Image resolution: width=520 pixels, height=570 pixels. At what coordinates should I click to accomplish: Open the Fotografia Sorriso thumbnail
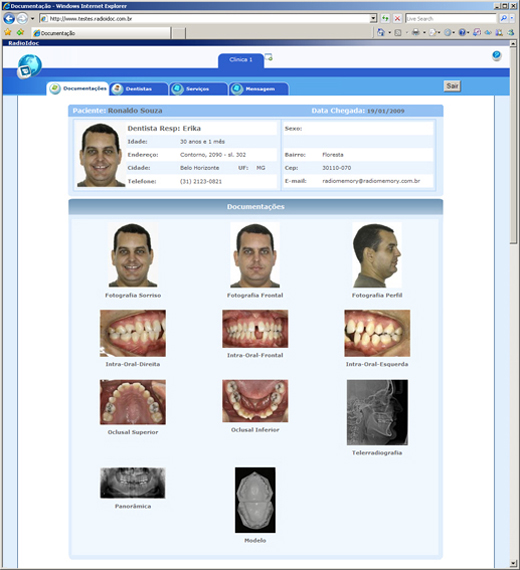click(x=133, y=255)
